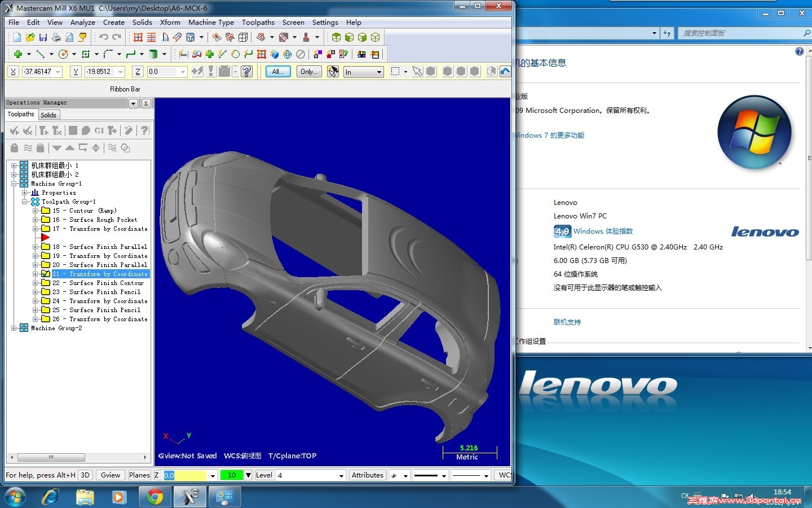The width and height of the screenshot is (812, 508).
Task: Toggle the folder icon of 23 Surface Finish Pencil
Action: pyautogui.click(x=46, y=292)
